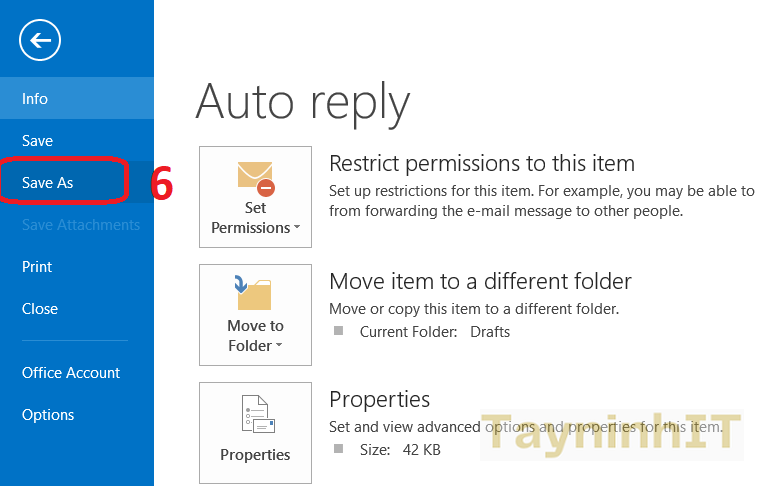Screen dimensions: 759x486
Task: Click the Move item to a different folder heading
Action: tap(480, 281)
